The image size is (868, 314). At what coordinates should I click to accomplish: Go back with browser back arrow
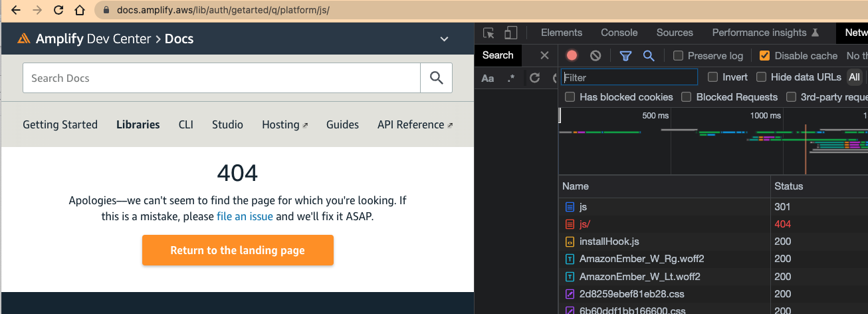point(17,10)
